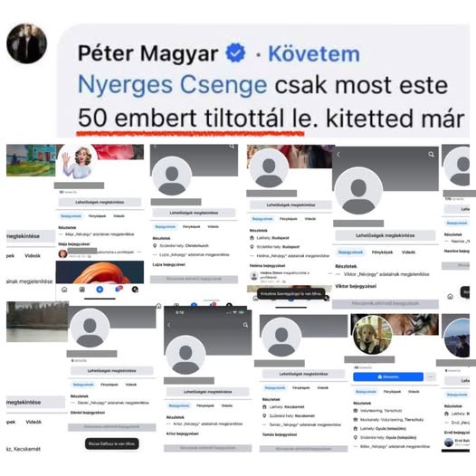Tap the home icon under Maja's profile
This screenshot has height=476, width=476.
click(64, 290)
